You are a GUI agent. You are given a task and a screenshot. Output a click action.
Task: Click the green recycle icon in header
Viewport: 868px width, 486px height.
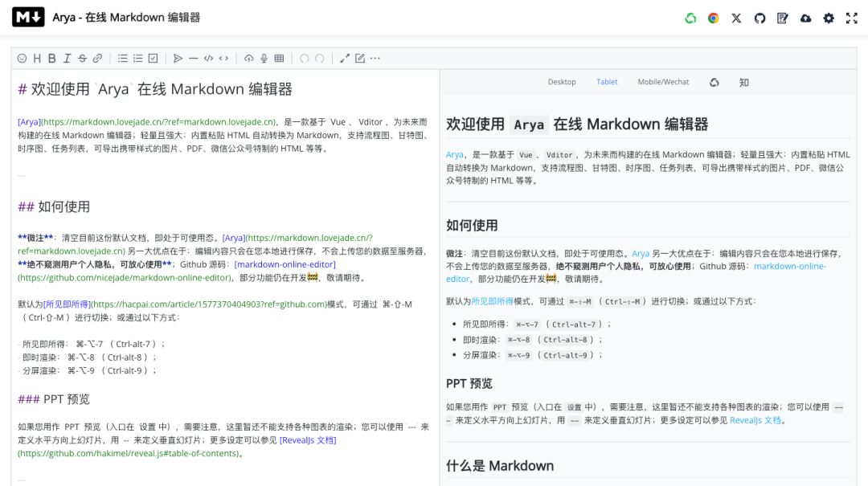click(690, 18)
